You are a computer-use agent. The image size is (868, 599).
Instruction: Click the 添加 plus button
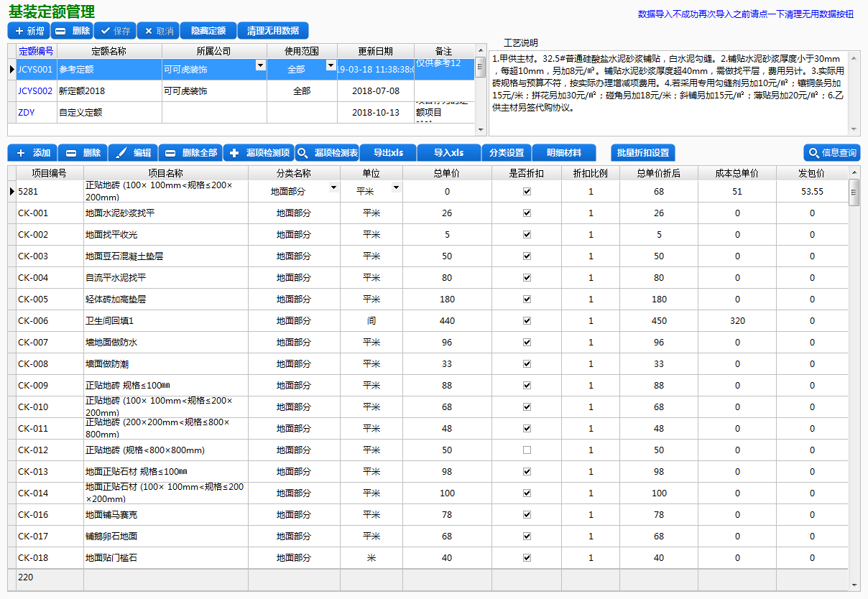click(x=32, y=153)
